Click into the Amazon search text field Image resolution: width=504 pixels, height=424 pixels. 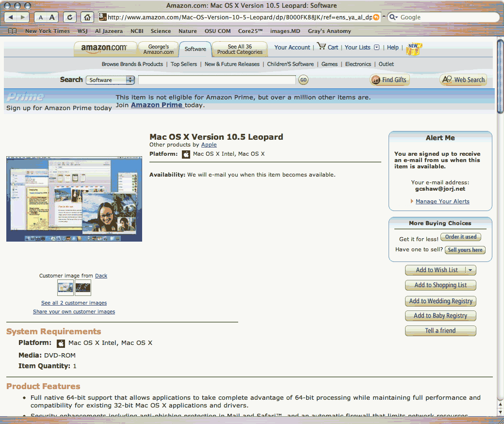[x=217, y=80]
